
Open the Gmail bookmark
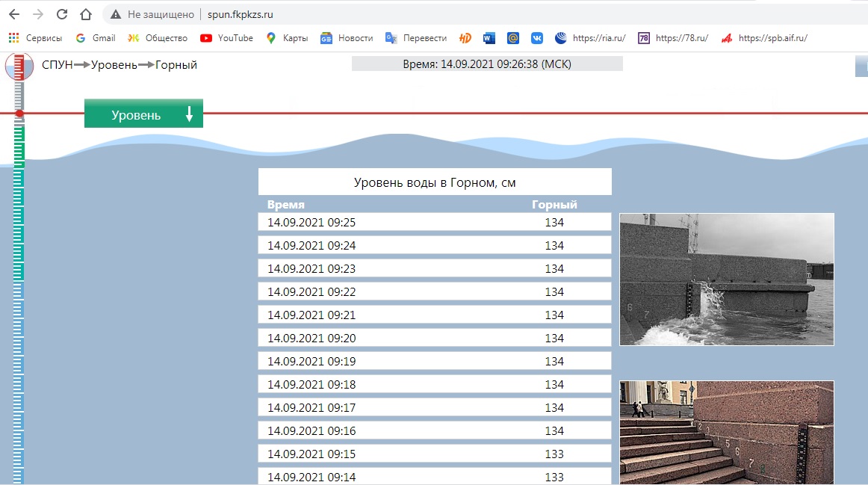[x=95, y=38]
